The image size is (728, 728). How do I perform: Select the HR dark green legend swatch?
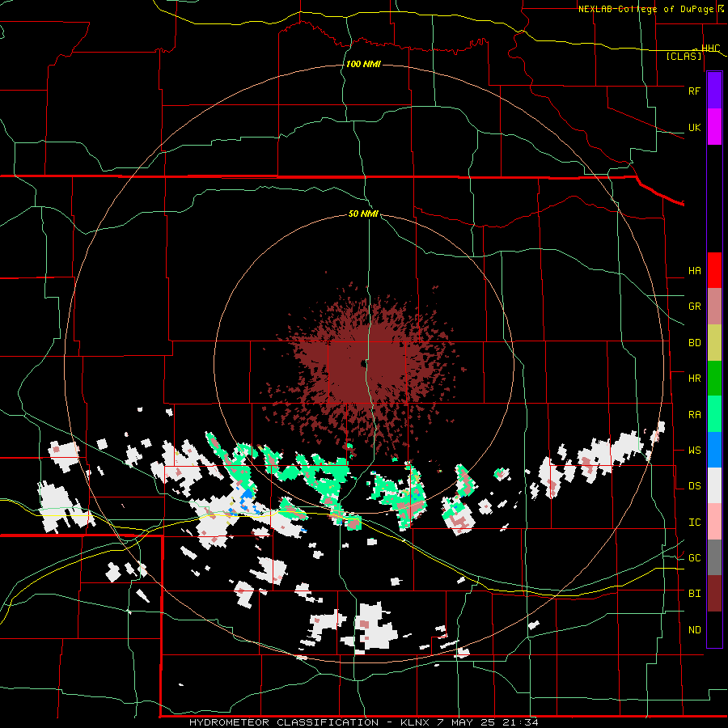coord(714,378)
